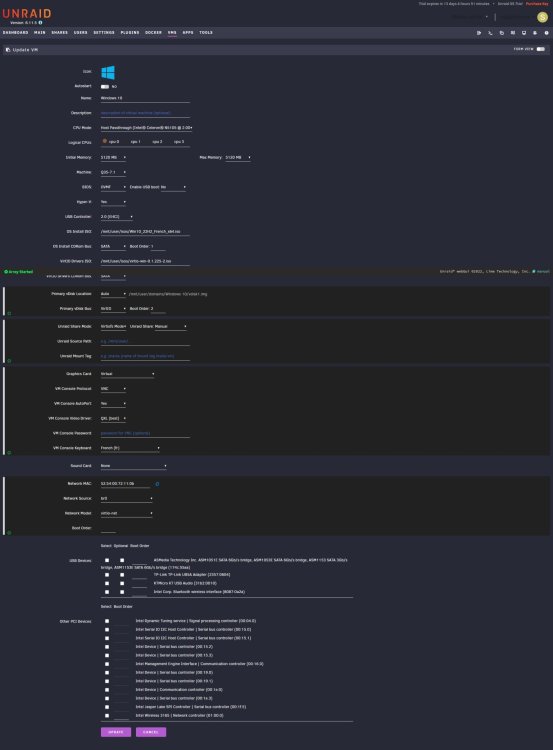The height and width of the screenshot is (750, 553).
Task: Open the Docker tab in the navigation
Action: (153, 33)
